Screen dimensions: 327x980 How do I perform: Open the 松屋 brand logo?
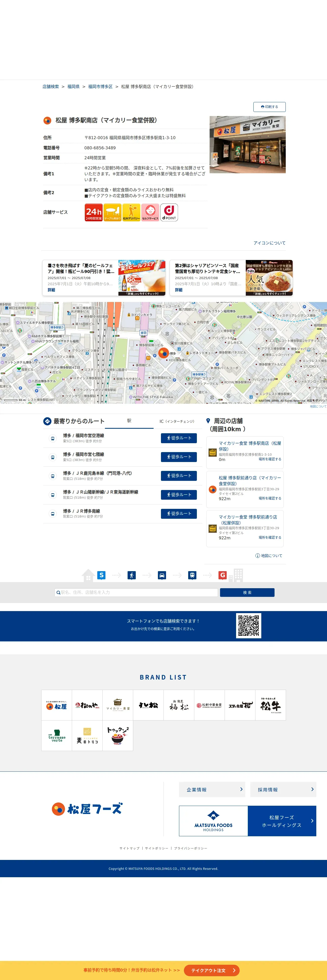[57, 705]
